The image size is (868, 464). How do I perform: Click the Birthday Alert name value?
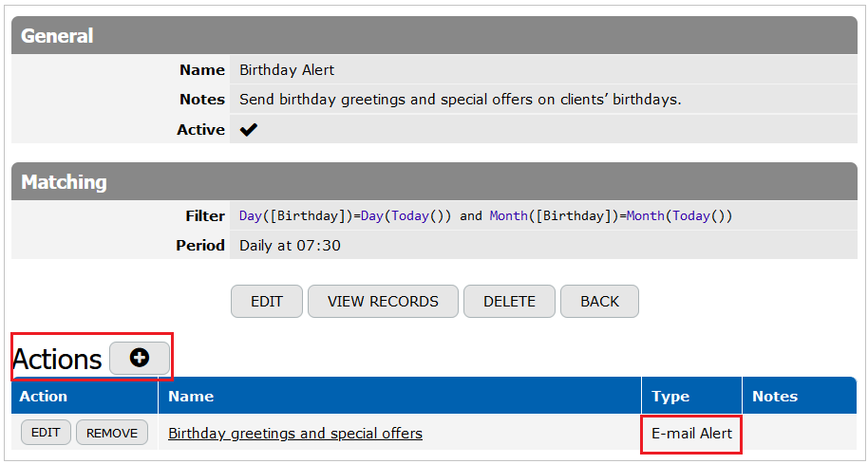(x=287, y=70)
